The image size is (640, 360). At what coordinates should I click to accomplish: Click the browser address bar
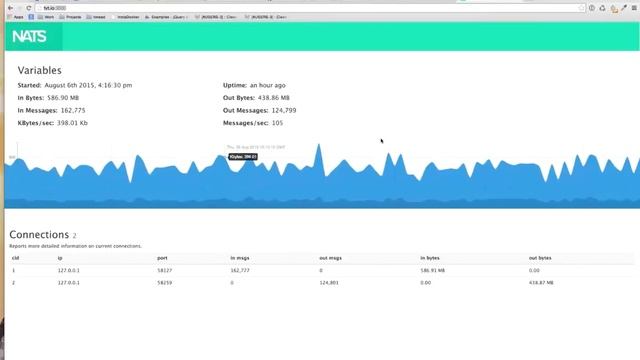(310, 8)
